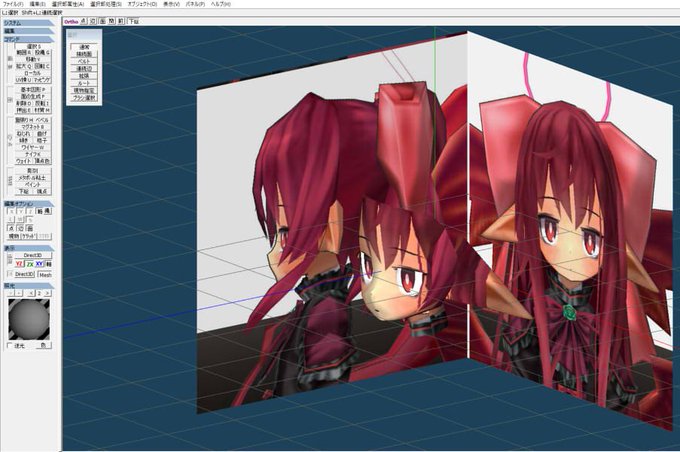This screenshot has width=680, height=452.
Task: Select the ワイヤー W wire command
Action: tap(33, 147)
